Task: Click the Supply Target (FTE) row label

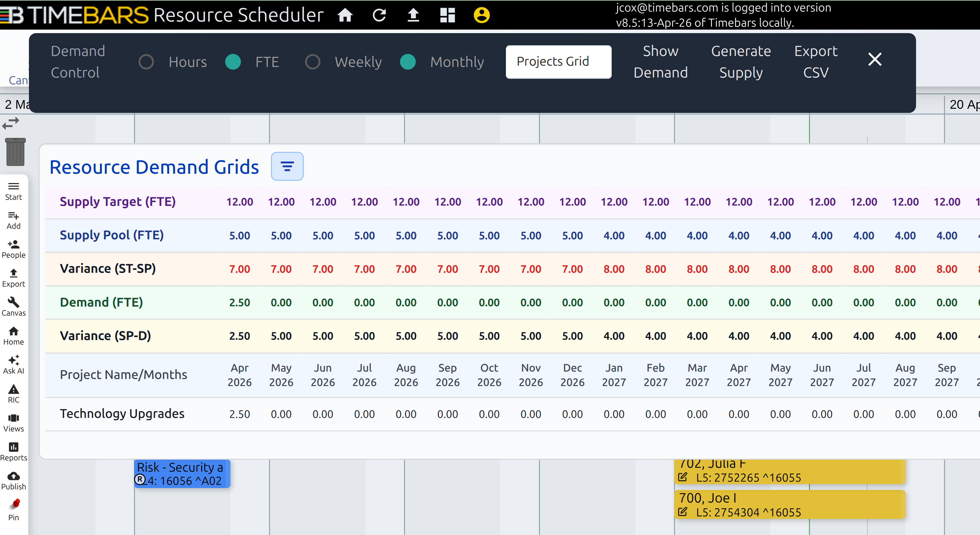Action: click(118, 202)
